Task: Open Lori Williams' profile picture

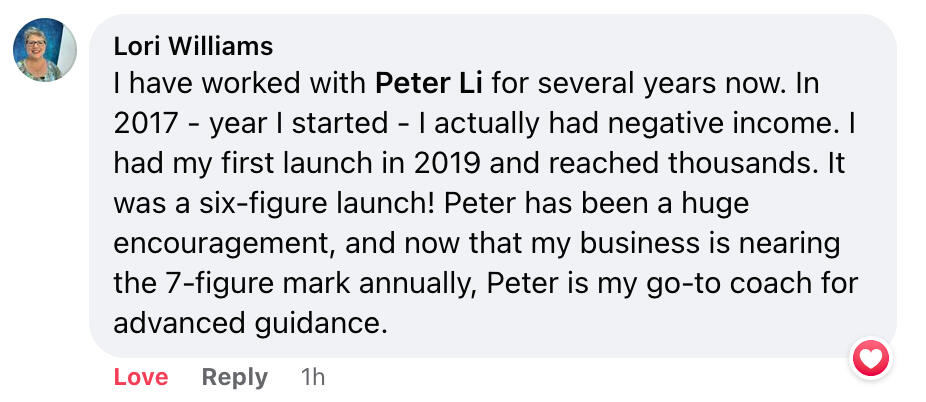Action: [x=45, y=51]
